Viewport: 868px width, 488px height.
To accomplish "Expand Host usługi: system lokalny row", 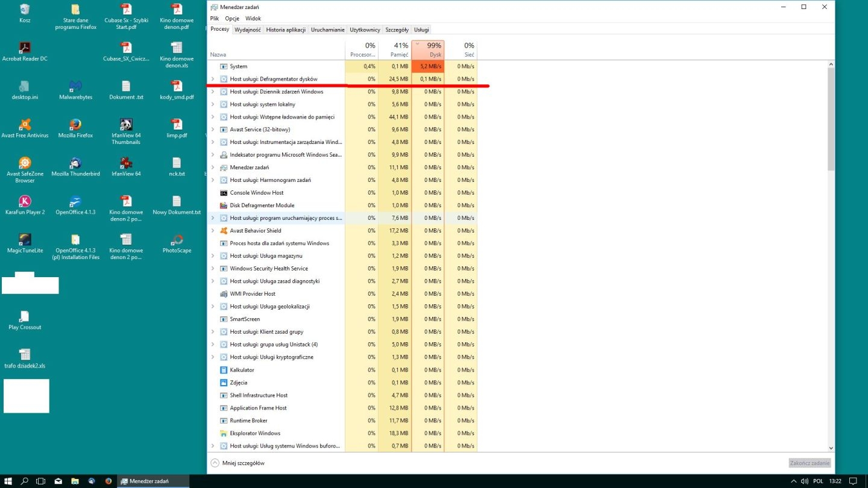I will point(213,104).
